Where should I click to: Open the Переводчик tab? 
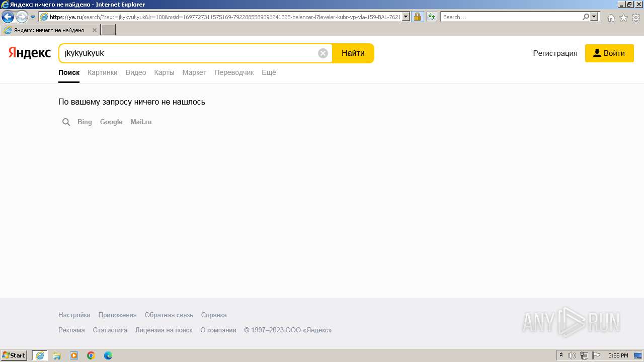(234, 72)
